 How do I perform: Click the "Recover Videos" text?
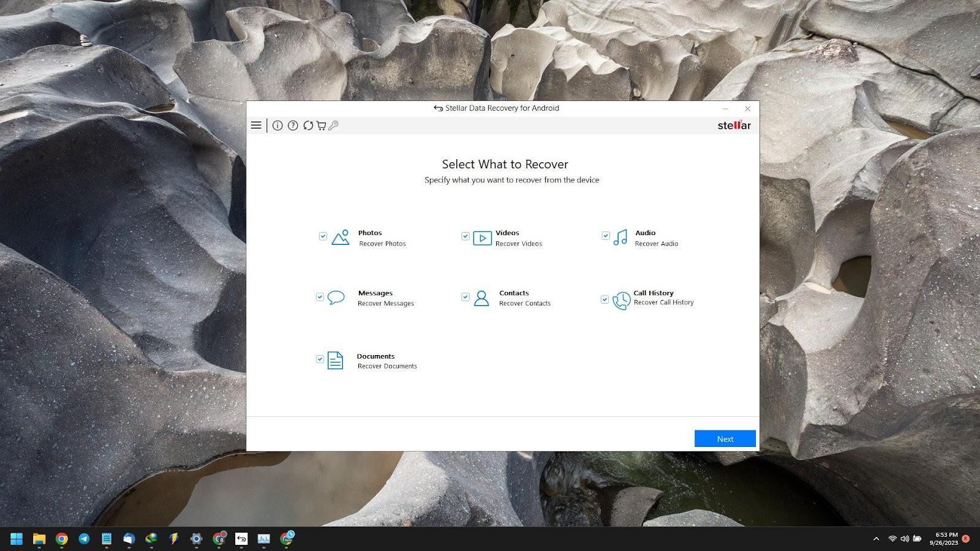click(519, 244)
